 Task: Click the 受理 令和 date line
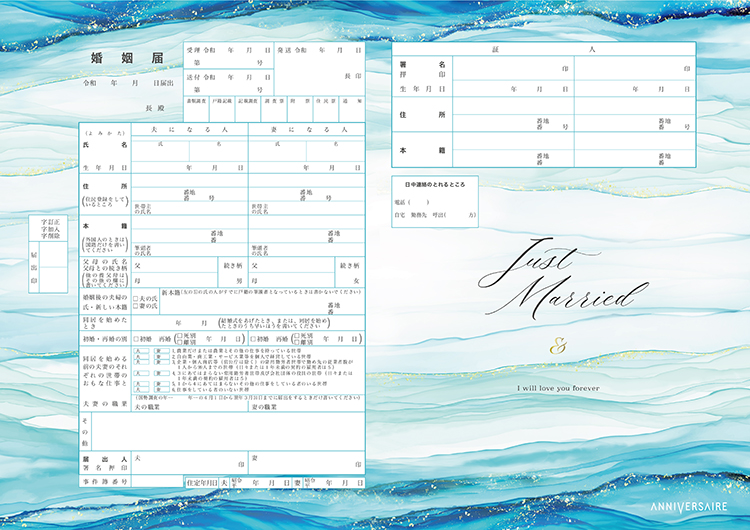(229, 50)
